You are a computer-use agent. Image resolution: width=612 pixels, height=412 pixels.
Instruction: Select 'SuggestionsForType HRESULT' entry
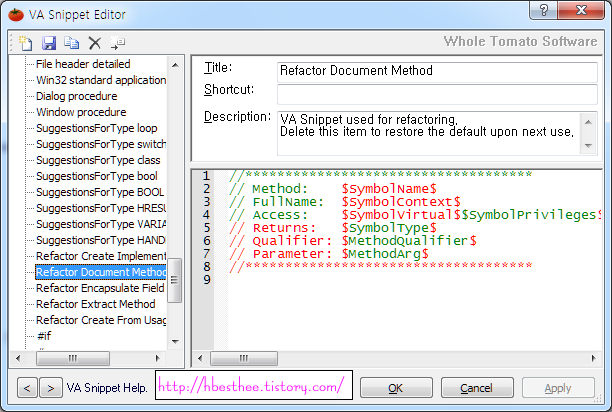(101, 208)
